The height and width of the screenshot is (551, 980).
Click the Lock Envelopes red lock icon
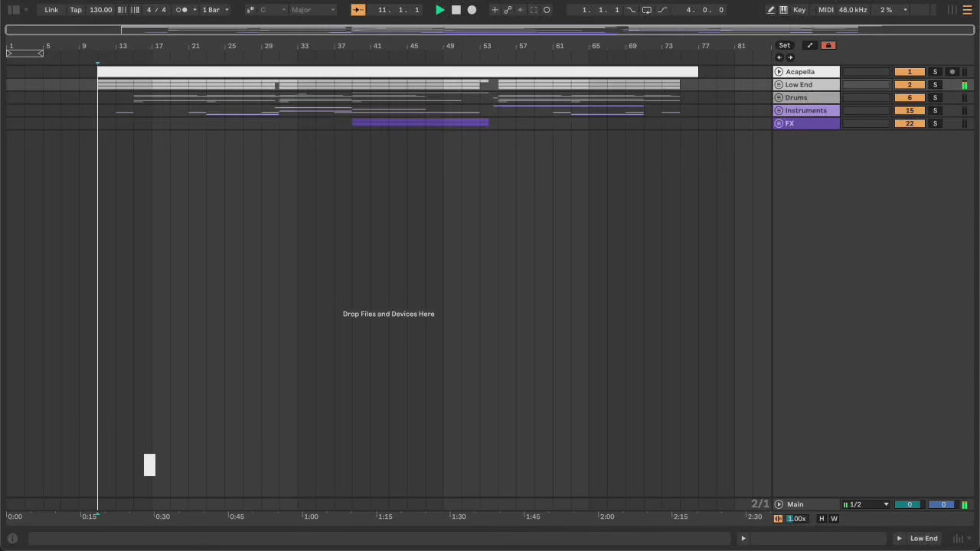pyautogui.click(x=828, y=45)
